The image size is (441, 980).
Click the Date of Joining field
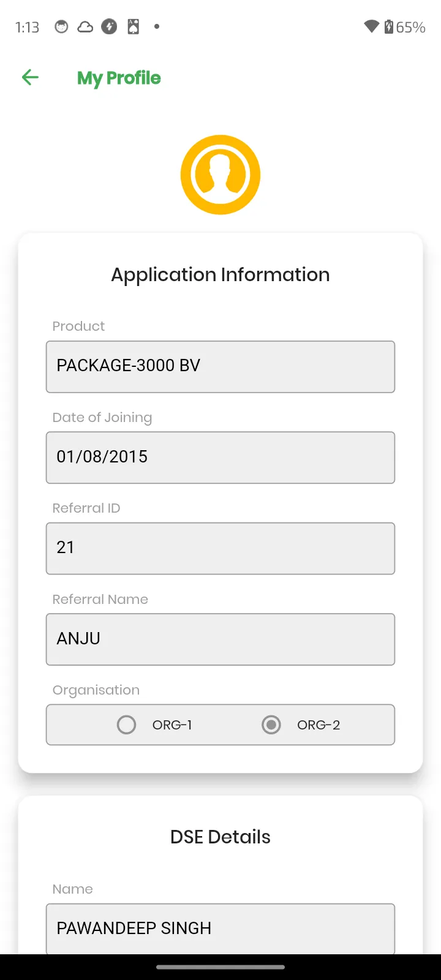pos(221,458)
